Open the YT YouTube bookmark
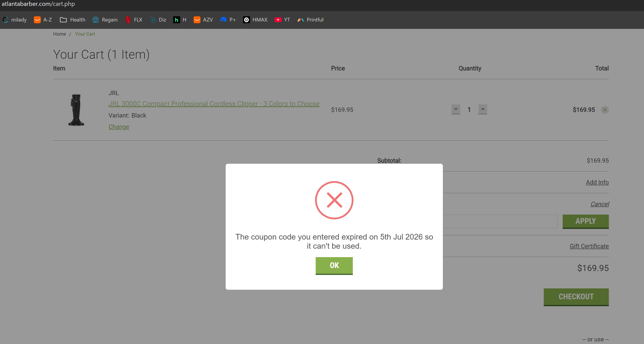 (x=282, y=20)
